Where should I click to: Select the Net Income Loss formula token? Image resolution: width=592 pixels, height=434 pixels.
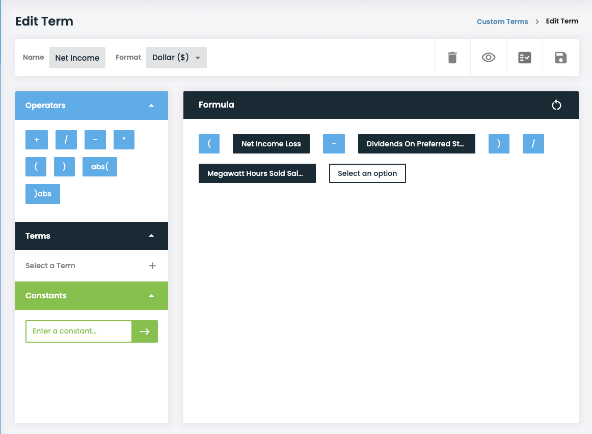[x=271, y=144]
